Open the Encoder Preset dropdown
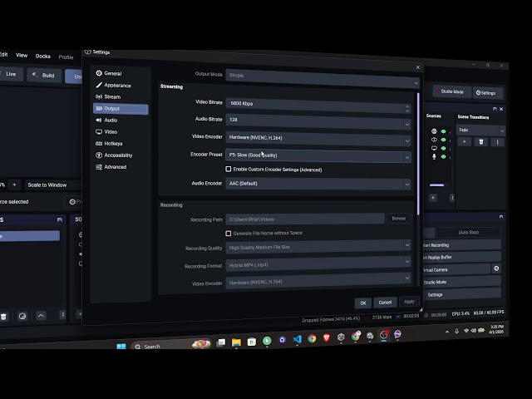This screenshot has height=399, width=532. 318,155
